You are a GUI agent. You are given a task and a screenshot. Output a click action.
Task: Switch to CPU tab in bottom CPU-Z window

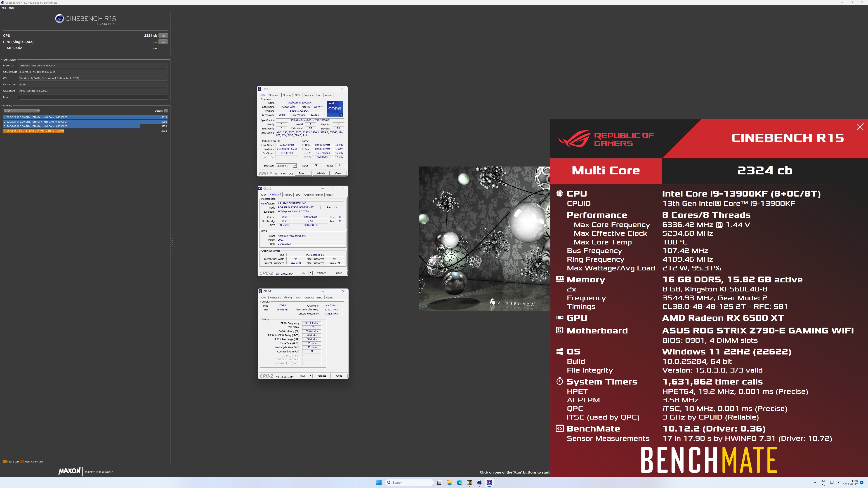[264, 297]
